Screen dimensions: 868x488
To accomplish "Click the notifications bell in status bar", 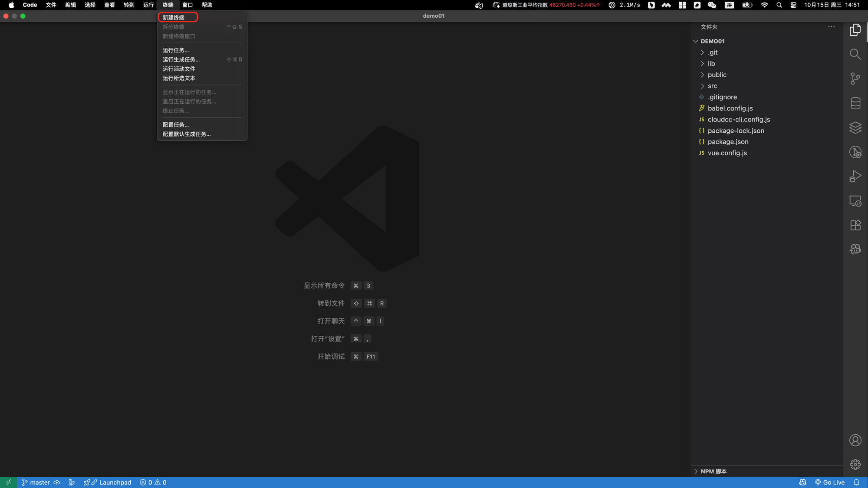I will click(856, 482).
